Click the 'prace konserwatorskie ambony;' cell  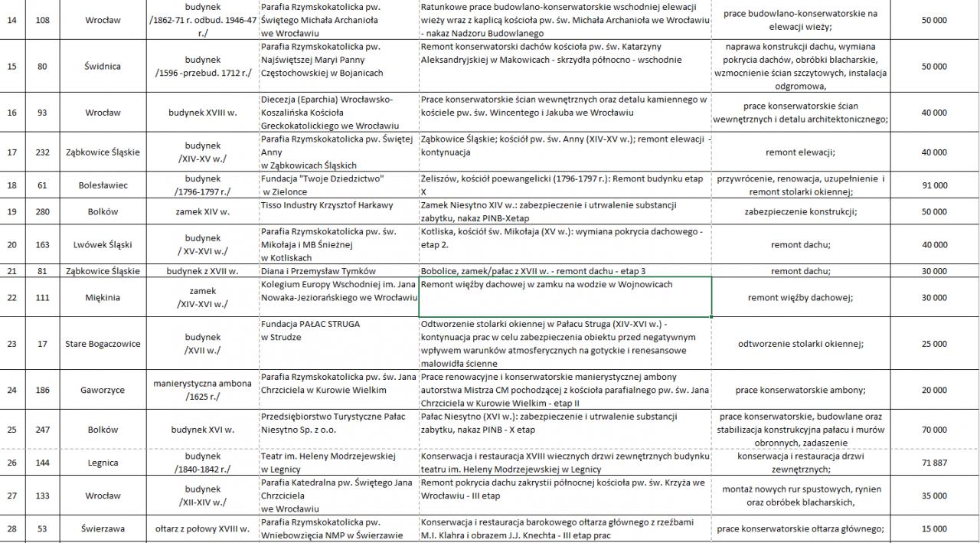[x=800, y=390]
